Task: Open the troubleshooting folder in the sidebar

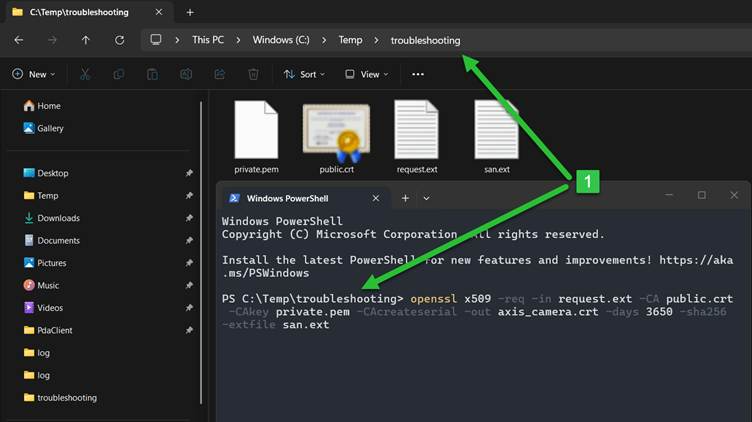Action: coord(60,398)
